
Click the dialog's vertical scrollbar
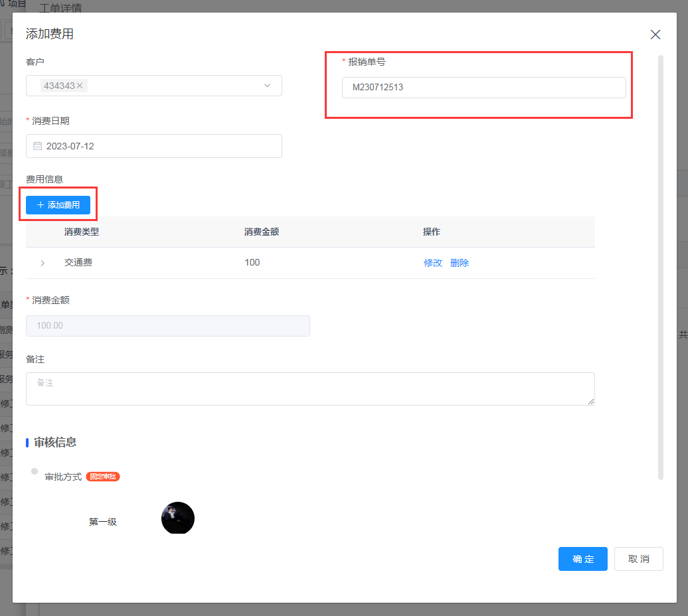click(x=660, y=266)
